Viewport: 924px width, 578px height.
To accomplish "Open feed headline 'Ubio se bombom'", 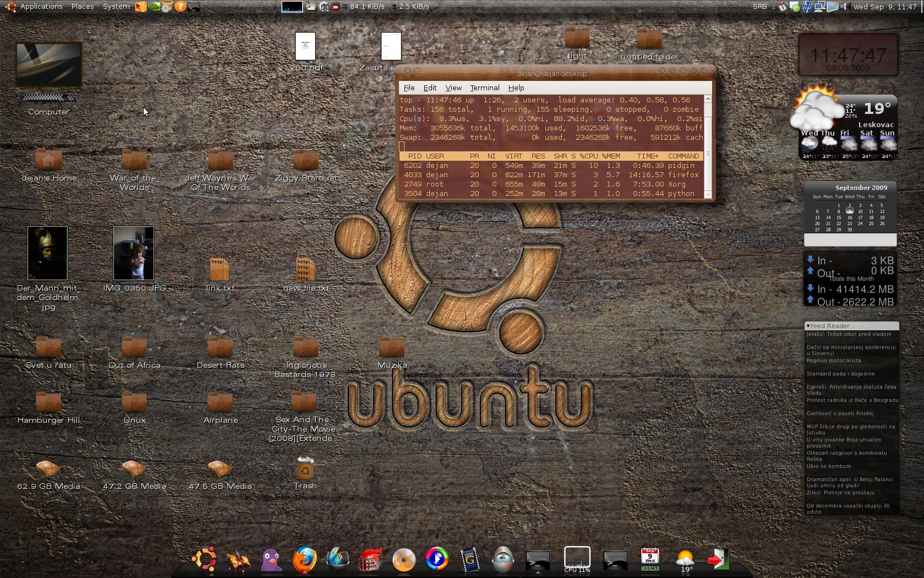I will pyautogui.click(x=829, y=466).
